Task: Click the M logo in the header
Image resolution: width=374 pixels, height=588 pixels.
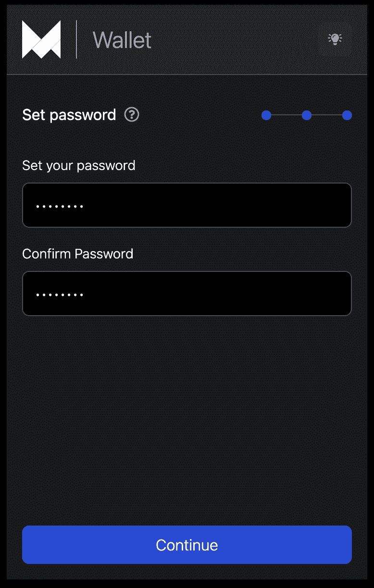Action: click(x=41, y=39)
